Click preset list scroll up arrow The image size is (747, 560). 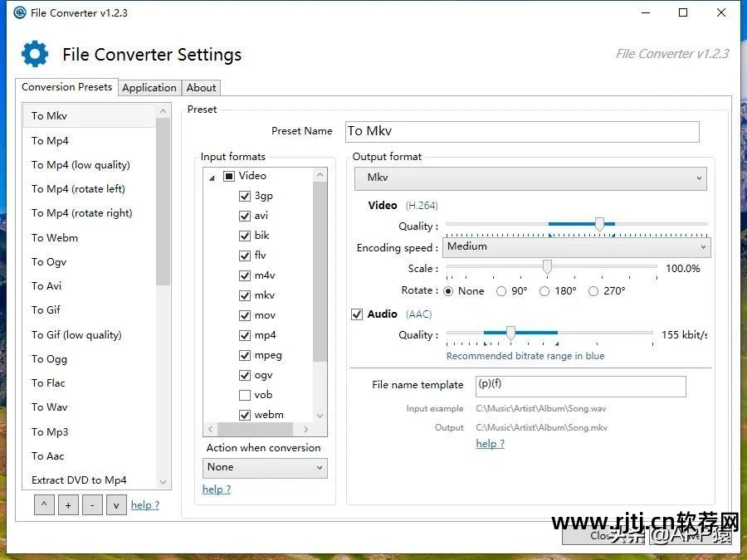[163, 111]
